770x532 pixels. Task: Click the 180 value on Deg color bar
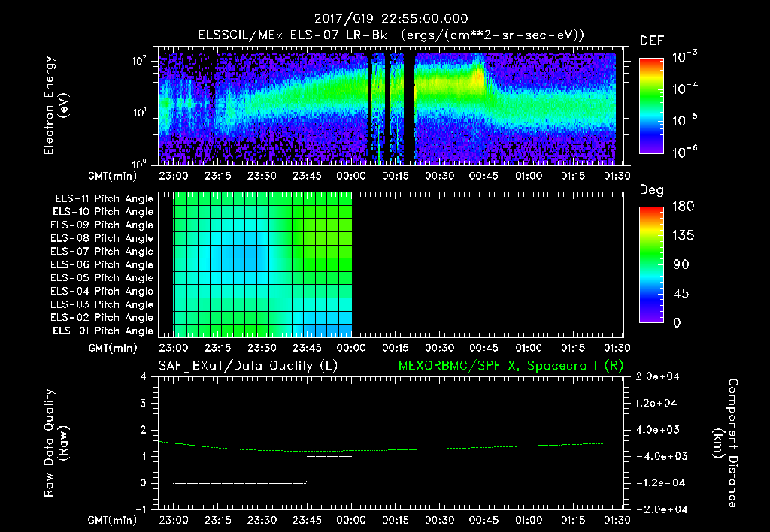[x=683, y=207]
